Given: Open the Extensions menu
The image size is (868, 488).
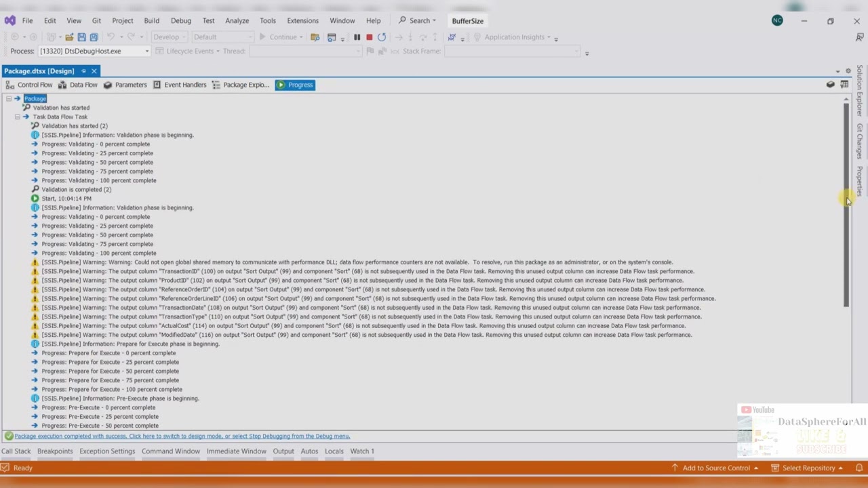Looking at the screenshot, I should 302,21.
